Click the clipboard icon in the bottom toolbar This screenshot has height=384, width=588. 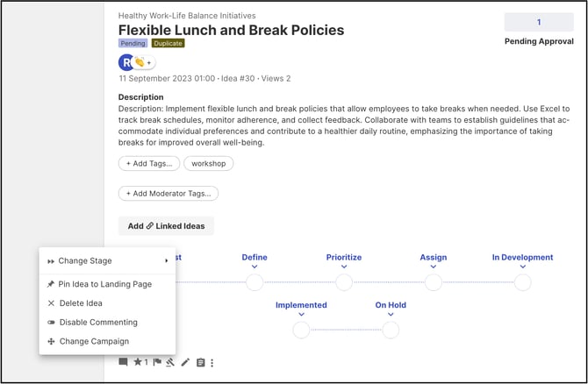coord(199,361)
